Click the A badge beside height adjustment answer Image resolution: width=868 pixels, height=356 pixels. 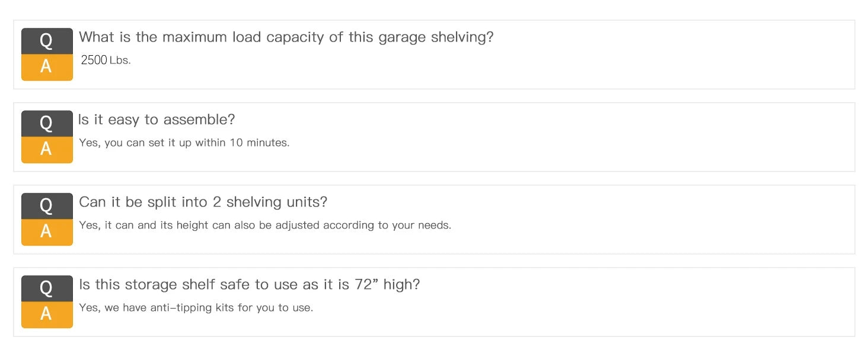(47, 232)
